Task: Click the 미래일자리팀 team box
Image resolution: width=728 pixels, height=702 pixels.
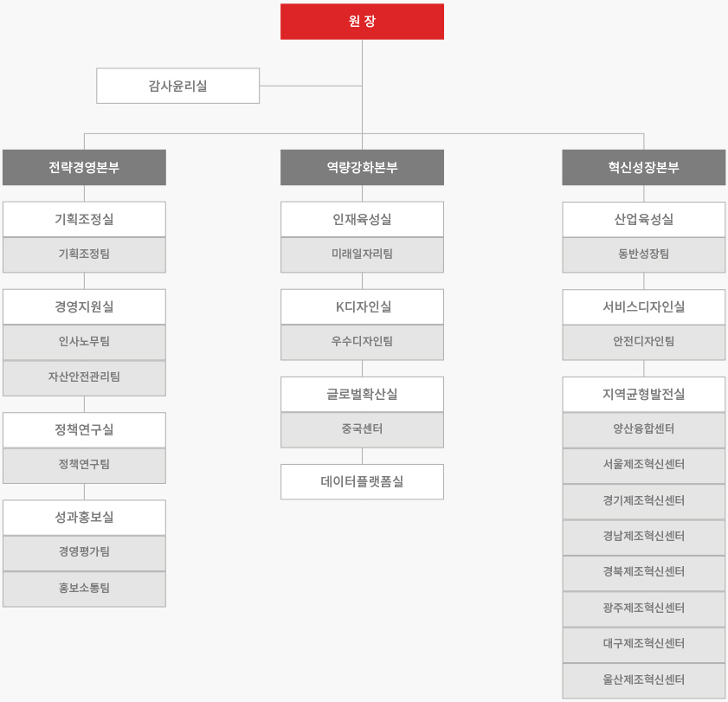Action: 362,254
